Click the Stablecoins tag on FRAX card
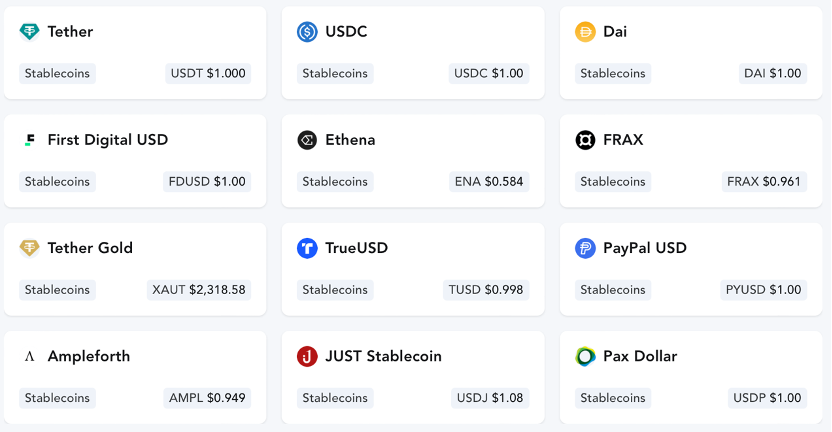 613,181
